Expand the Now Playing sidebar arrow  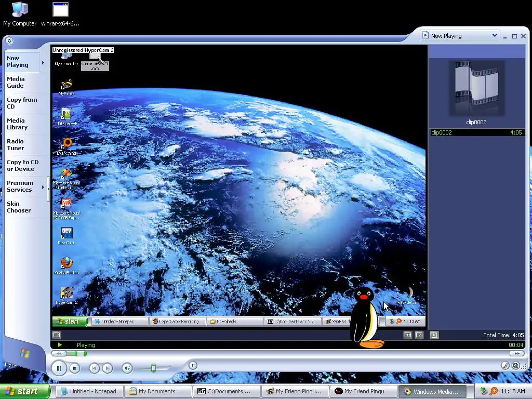pos(43,62)
